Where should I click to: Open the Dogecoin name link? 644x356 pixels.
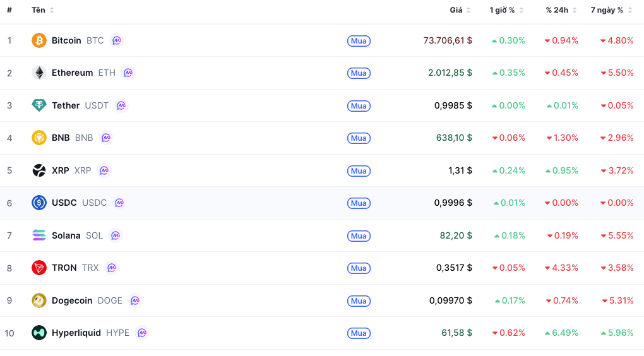[72, 300]
